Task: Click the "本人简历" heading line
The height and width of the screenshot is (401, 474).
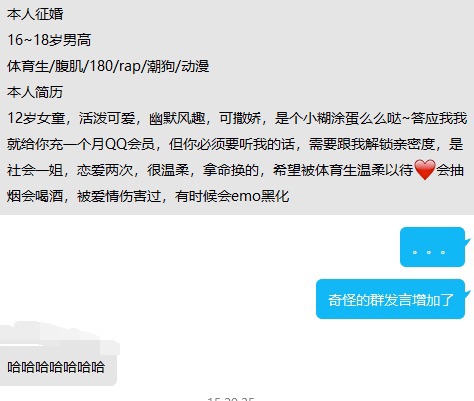Action: (35, 92)
